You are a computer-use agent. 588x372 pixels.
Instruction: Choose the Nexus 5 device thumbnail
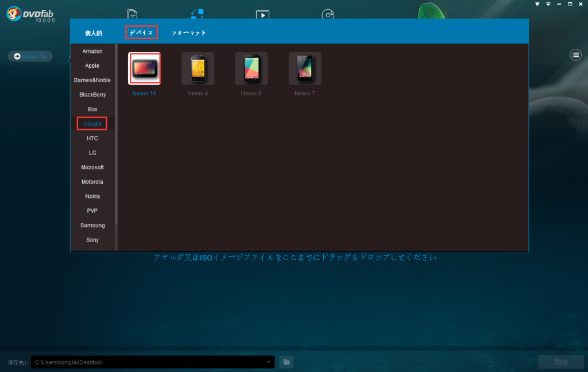point(252,69)
